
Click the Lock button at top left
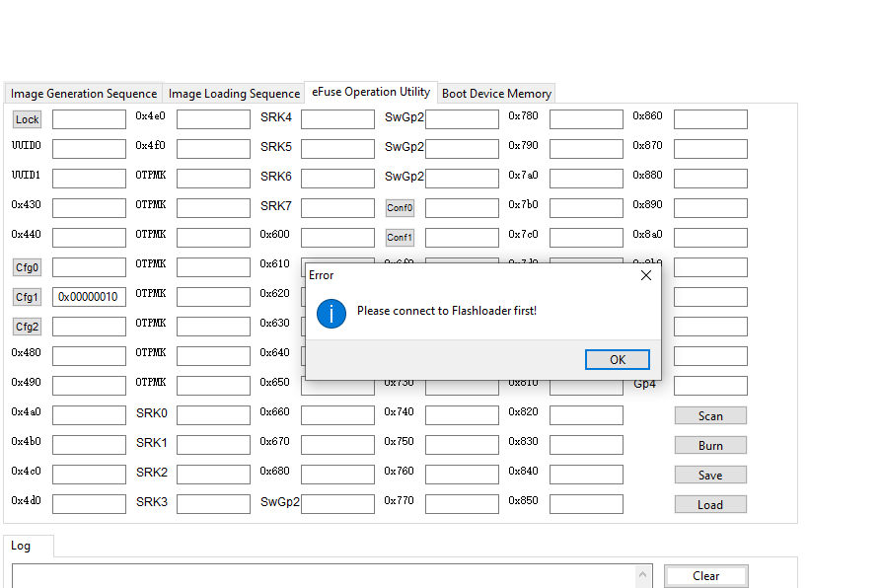(x=27, y=118)
